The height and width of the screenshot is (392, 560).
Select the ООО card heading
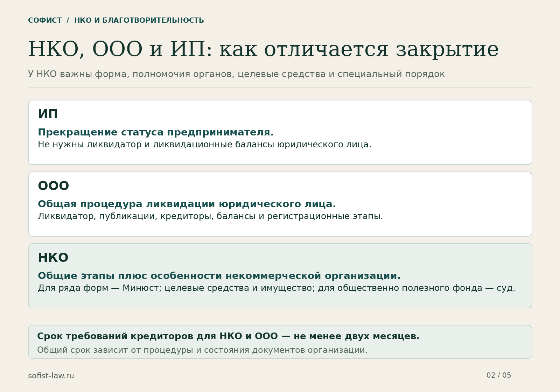[54, 186]
